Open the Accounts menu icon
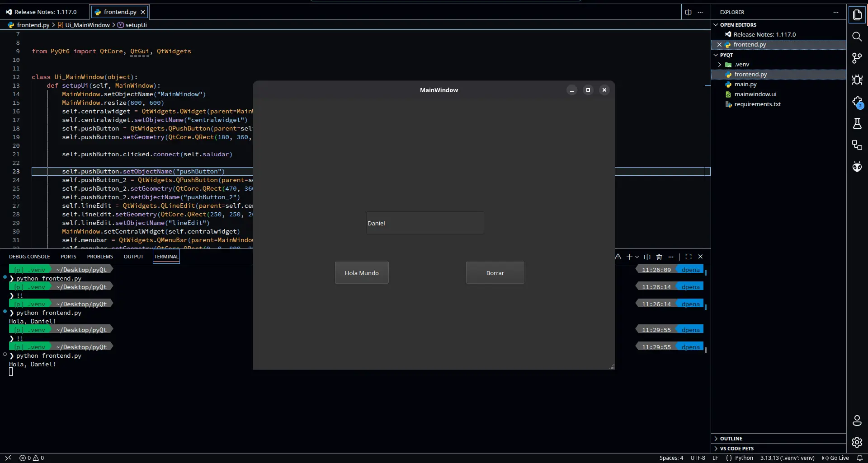868x463 pixels. point(857,421)
